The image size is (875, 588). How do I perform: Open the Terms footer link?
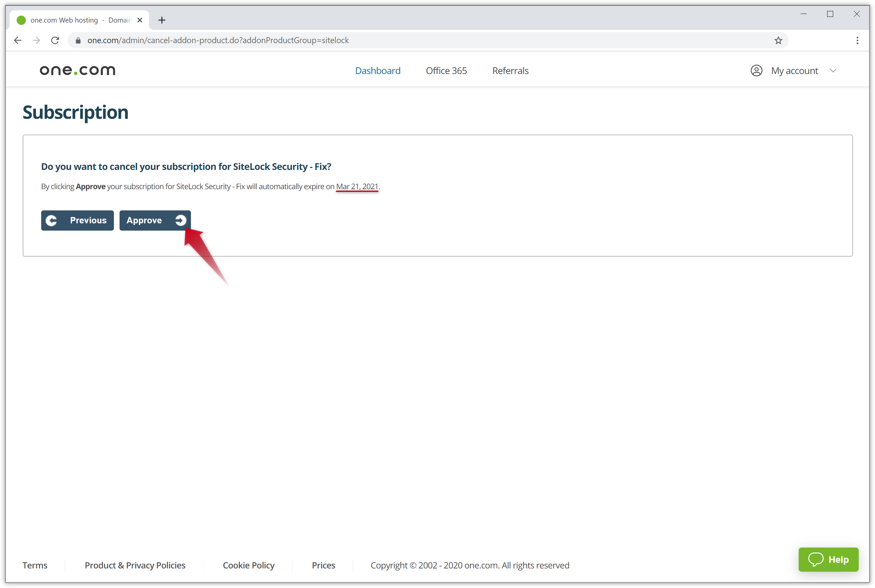pyautogui.click(x=35, y=565)
